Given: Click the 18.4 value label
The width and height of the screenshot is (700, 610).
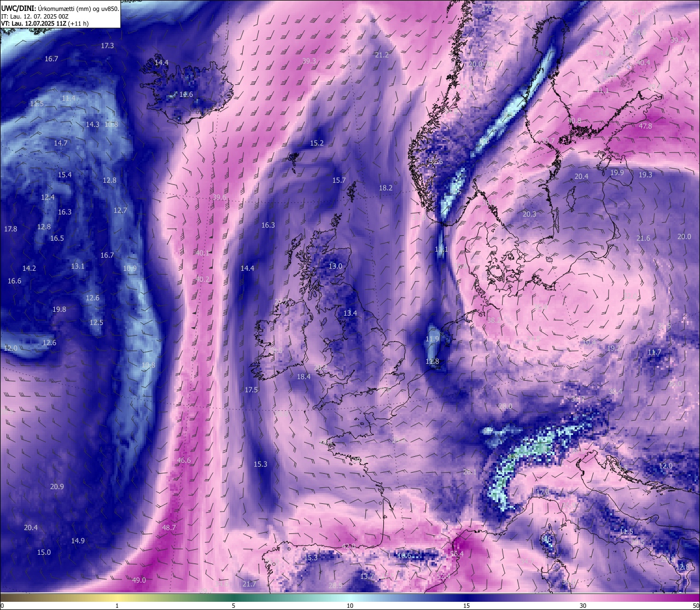Looking at the screenshot, I should (x=304, y=377).
